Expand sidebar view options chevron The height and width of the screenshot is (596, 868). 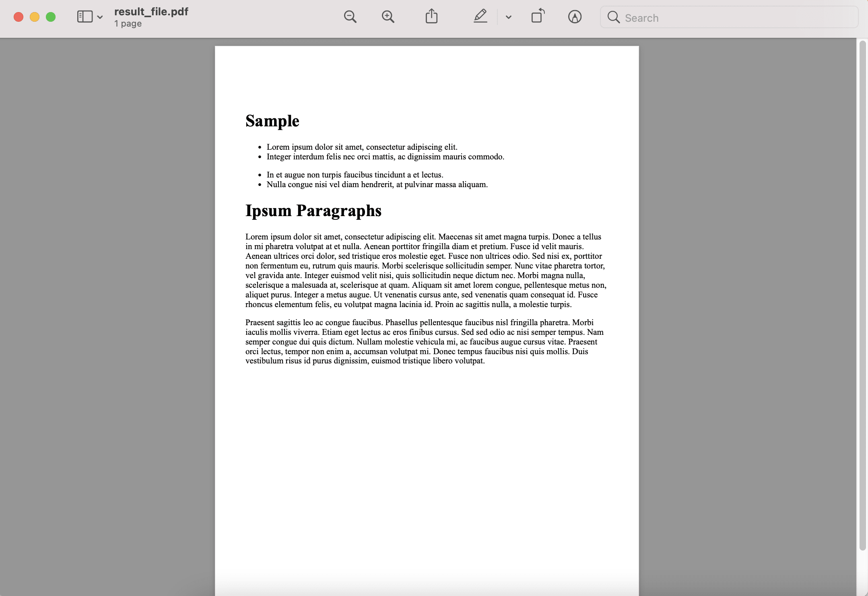[100, 17]
